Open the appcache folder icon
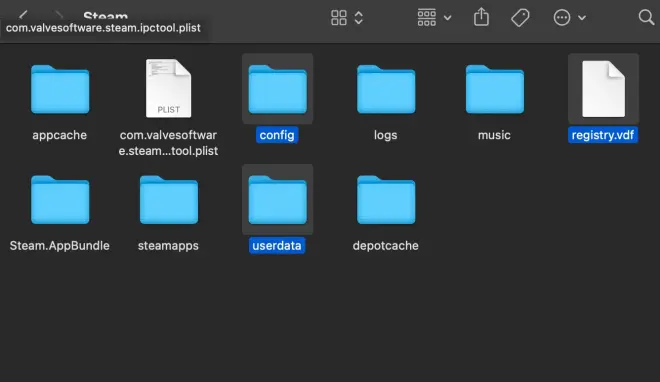The image size is (660, 382). pos(60,89)
